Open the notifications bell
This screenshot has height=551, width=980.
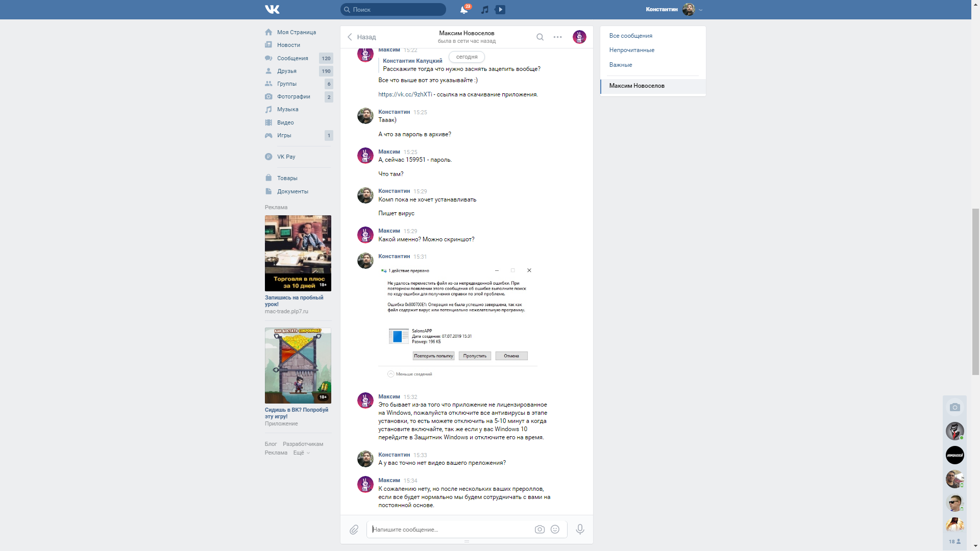coord(464,9)
